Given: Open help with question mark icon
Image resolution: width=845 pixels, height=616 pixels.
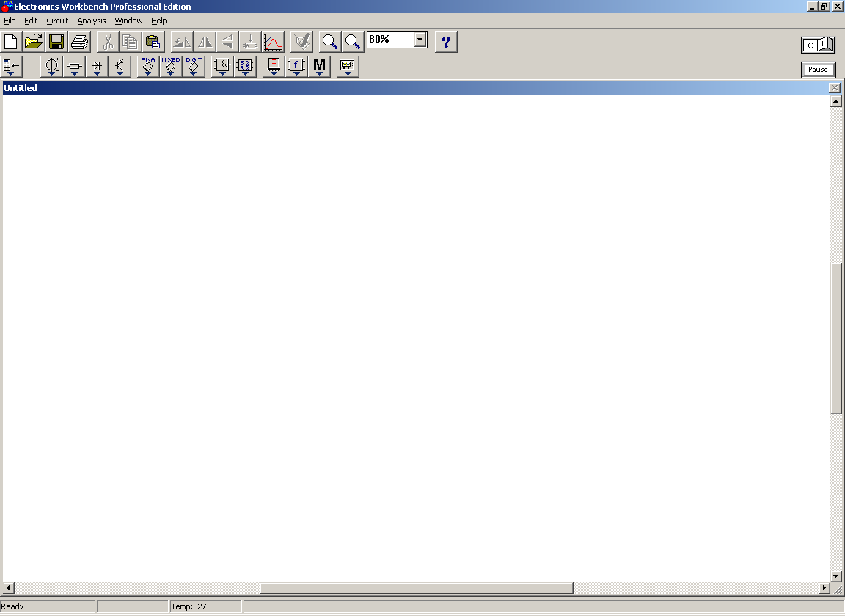Looking at the screenshot, I should pyautogui.click(x=446, y=42).
